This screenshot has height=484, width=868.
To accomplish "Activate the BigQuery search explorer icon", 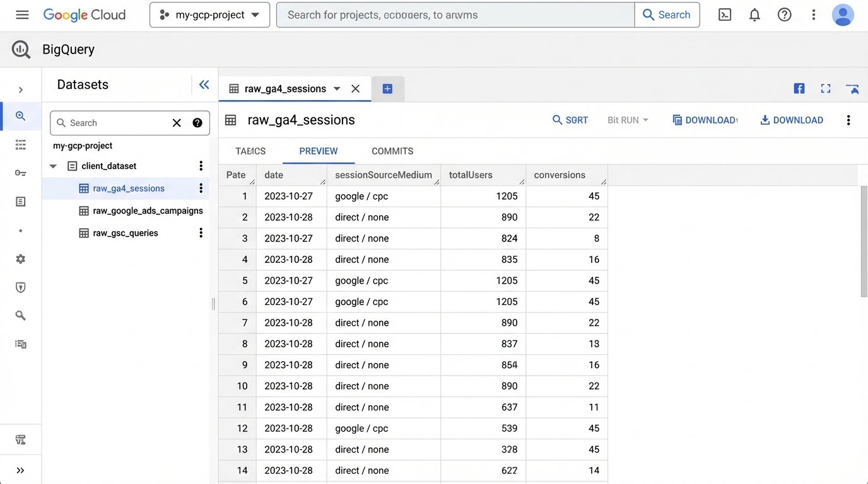I will [x=21, y=116].
